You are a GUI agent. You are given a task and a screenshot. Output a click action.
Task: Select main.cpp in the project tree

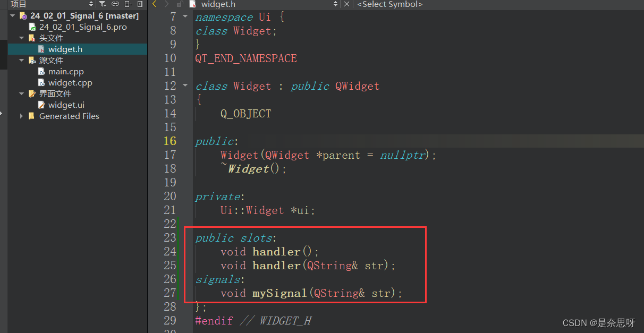tap(66, 71)
